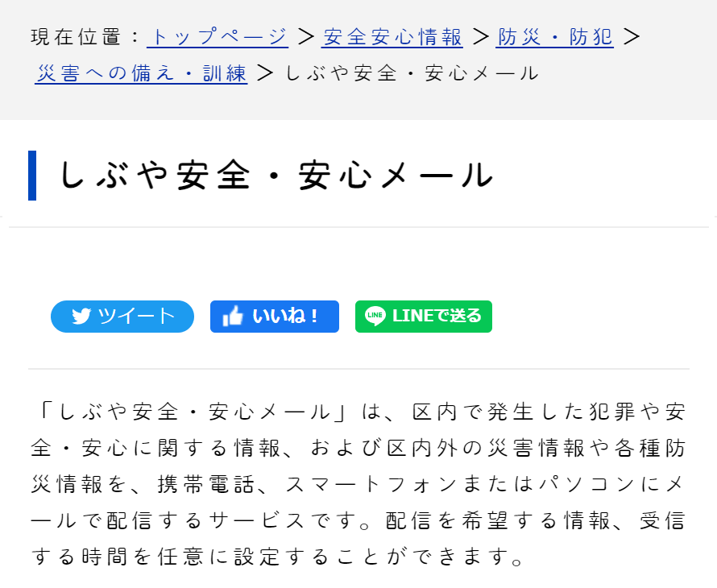
Task: Click the blue bar beside the page heading
Action: click(32, 175)
